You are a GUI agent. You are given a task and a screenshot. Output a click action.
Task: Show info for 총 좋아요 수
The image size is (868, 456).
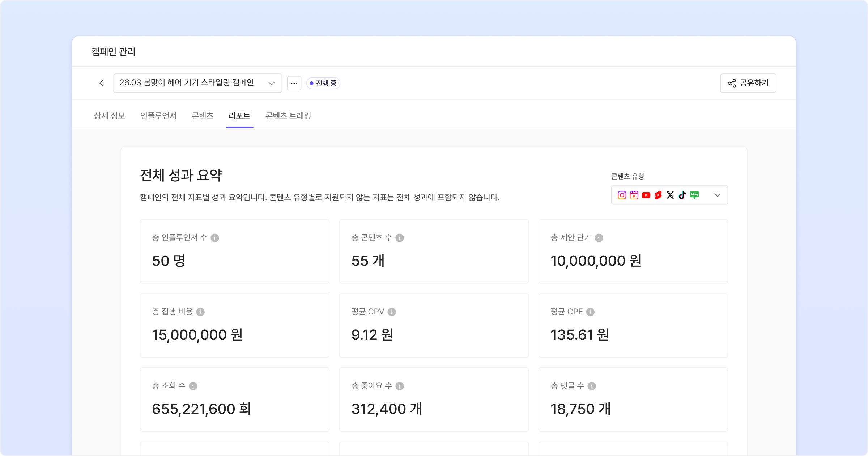[400, 386]
